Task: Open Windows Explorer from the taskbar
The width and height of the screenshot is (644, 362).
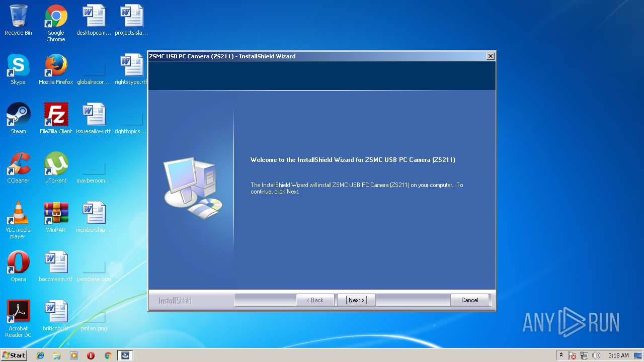Action: point(57,355)
